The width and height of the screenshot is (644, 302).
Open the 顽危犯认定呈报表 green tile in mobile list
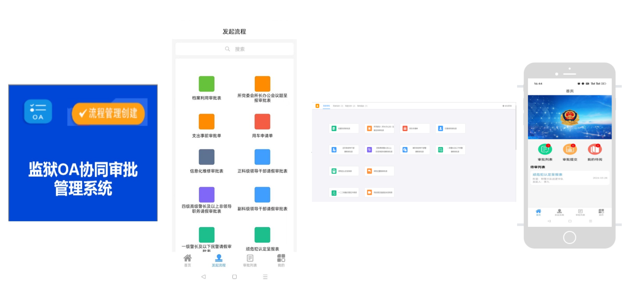pyautogui.click(x=262, y=235)
